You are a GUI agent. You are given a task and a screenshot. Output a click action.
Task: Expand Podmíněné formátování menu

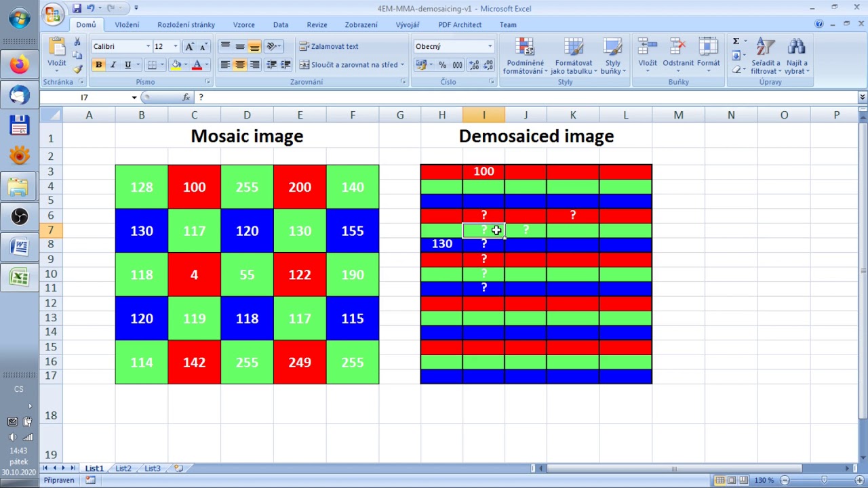pos(525,56)
